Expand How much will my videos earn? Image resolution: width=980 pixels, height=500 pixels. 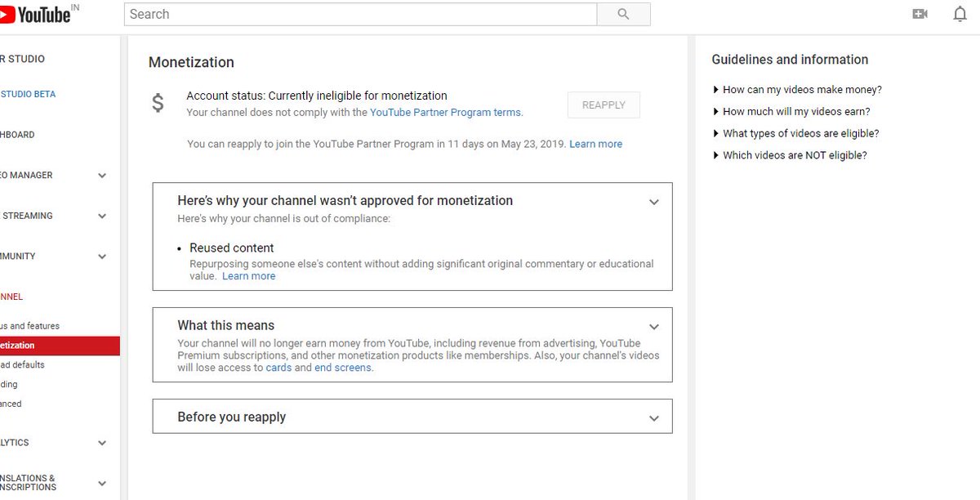(791, 111)
